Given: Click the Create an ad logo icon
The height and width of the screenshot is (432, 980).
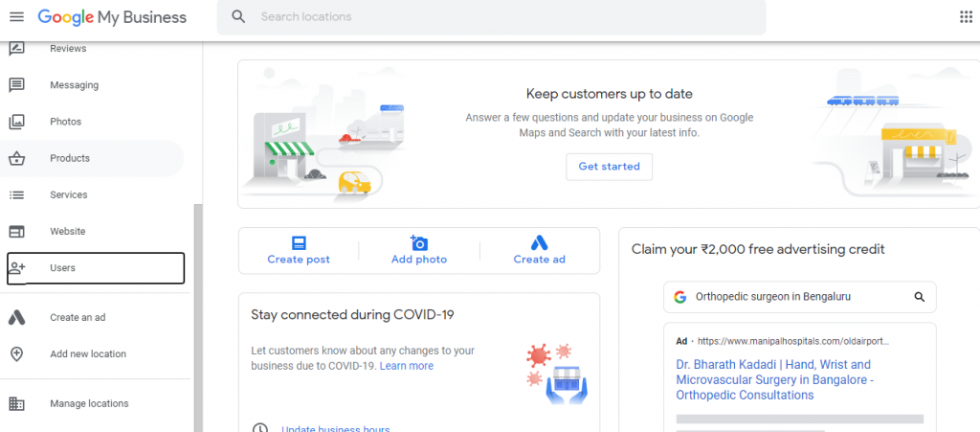Looking at the screenshot, I should pyautogui.click(x=17, y=318).
